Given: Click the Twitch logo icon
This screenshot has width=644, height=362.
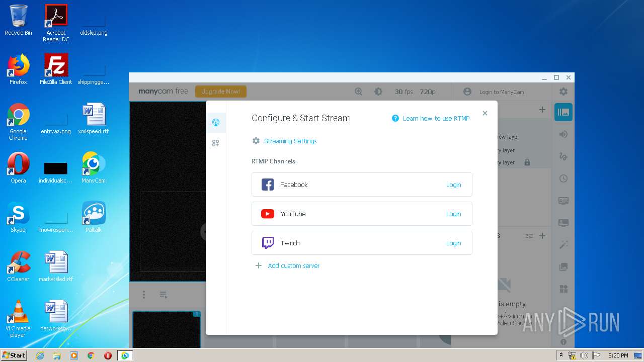Looking at the screenshot, I should (268, 243).
